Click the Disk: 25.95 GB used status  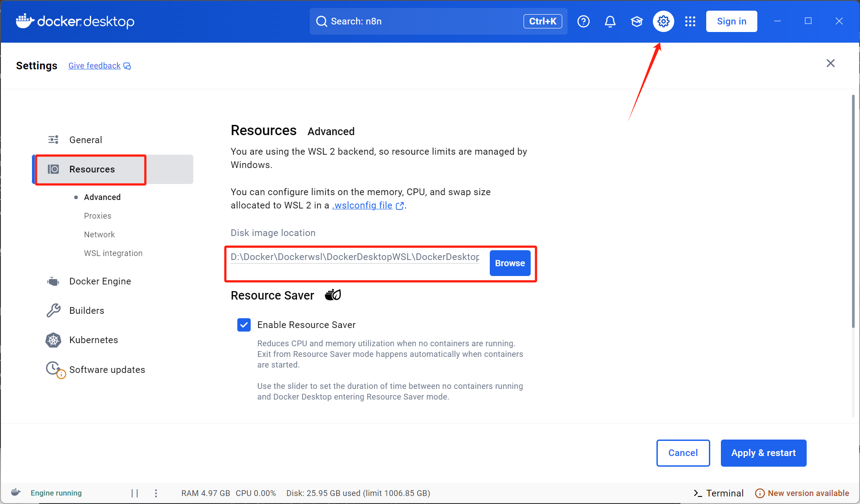coord(358,493)
